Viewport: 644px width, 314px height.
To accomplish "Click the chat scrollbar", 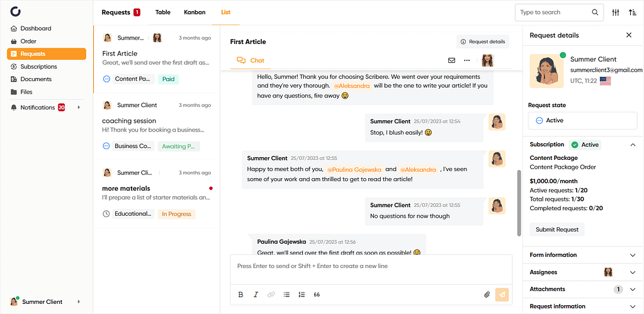I will pyautogui.click(x=519, y=203).
